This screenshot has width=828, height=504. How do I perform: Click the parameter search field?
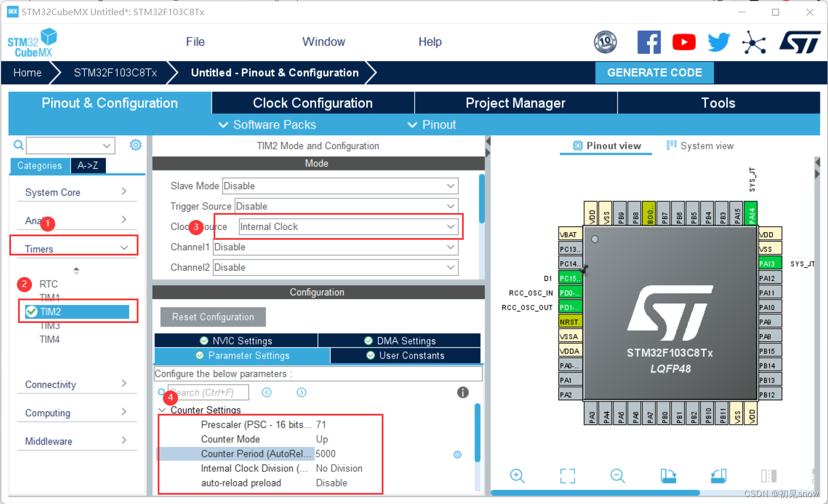(208, 392)
